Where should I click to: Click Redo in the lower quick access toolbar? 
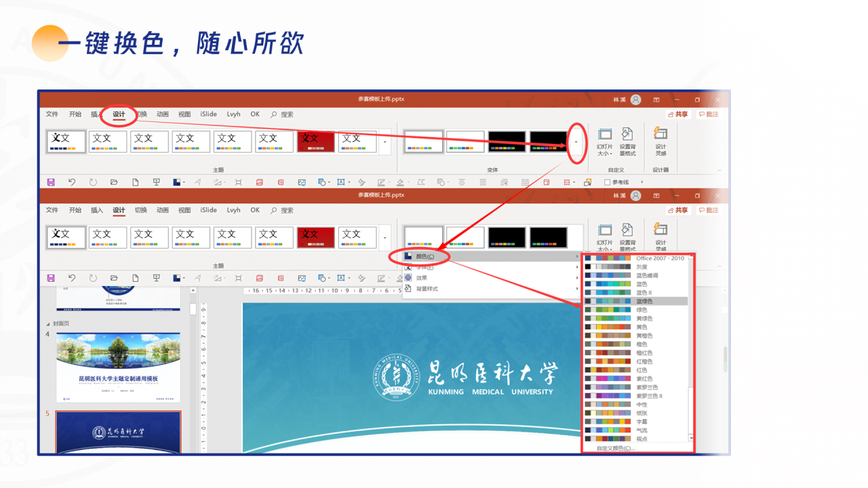(x=93, y=278)
